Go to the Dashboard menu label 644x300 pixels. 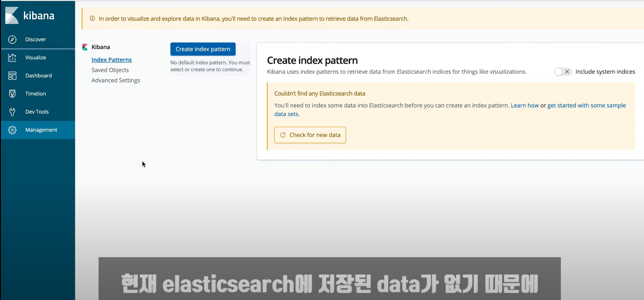(39, 76)
